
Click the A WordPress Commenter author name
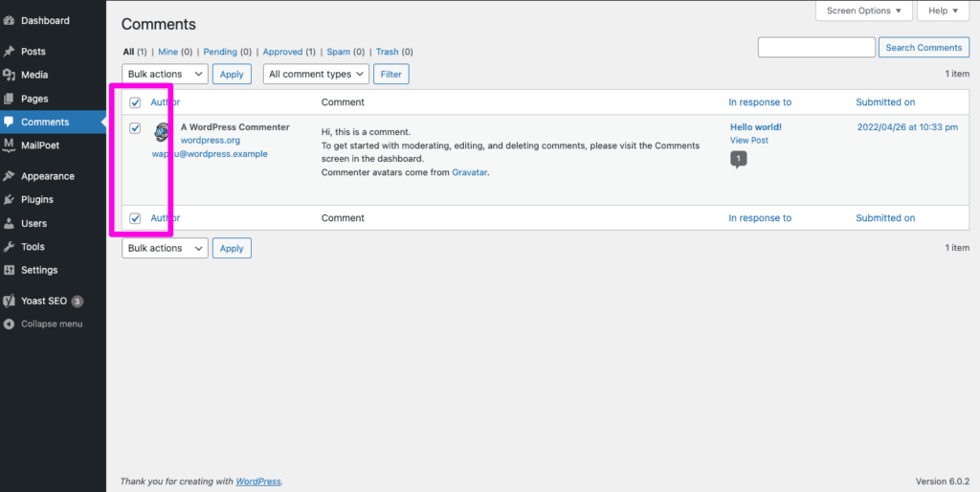[235, 127]
